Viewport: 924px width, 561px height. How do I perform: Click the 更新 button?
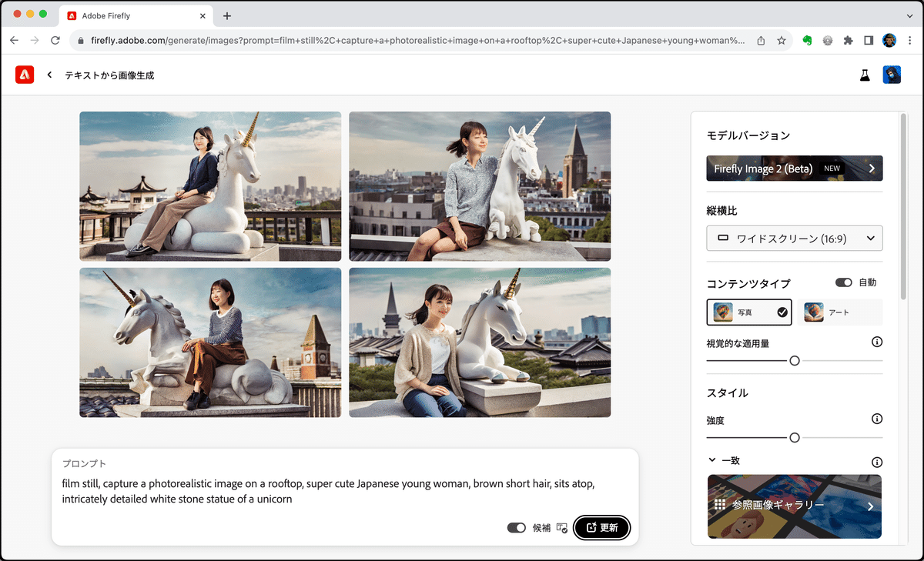click(x=602, y=528)
